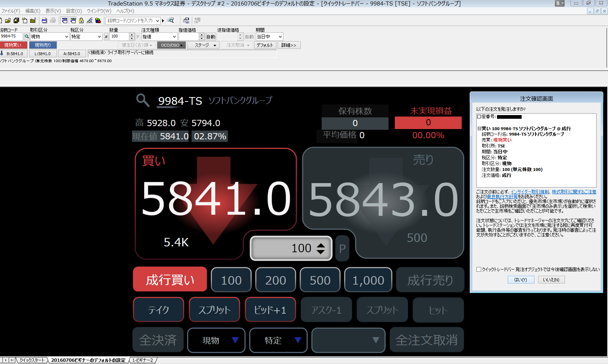The height and width of the screenshot is (364, 608).
Task: Click the padlock icon in the toolbar
Action: [x=81, y=21]
